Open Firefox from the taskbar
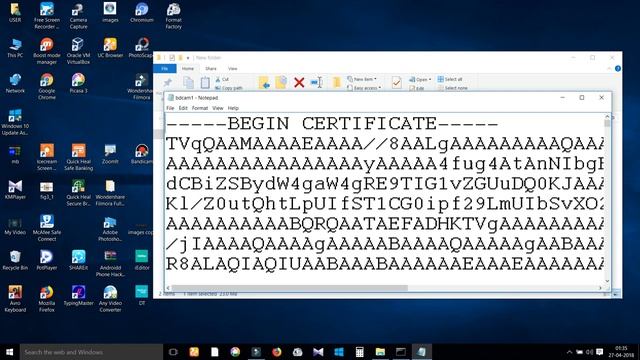The height and width of the screenshot is (360, 640). 277,352
